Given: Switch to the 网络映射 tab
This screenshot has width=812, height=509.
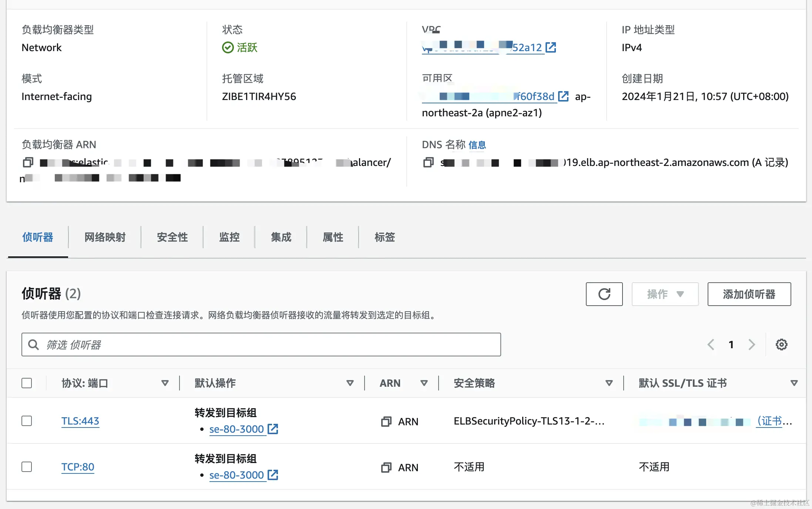Looking at the screenshot, I should coord(105,237).
